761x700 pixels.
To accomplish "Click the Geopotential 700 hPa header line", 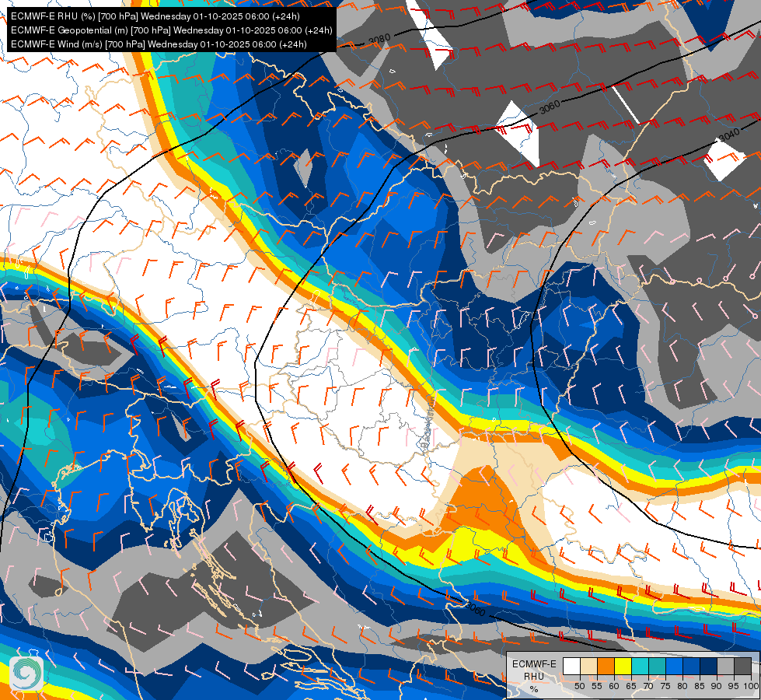I will pos(171,30).
